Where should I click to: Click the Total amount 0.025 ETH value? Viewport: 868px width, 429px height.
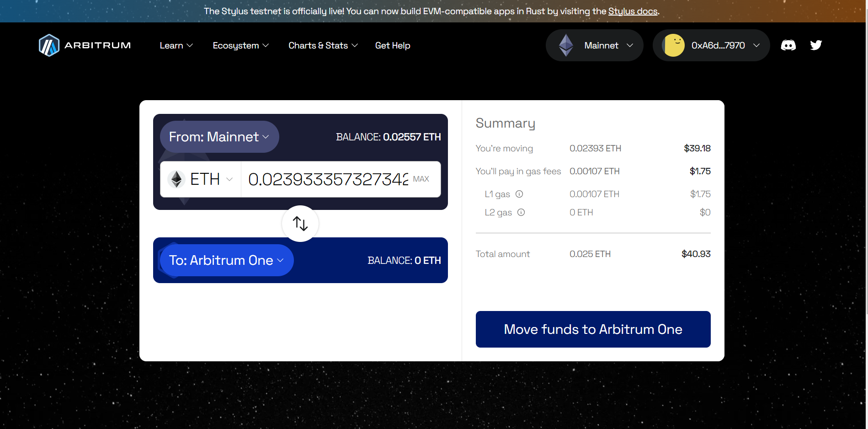590,254
